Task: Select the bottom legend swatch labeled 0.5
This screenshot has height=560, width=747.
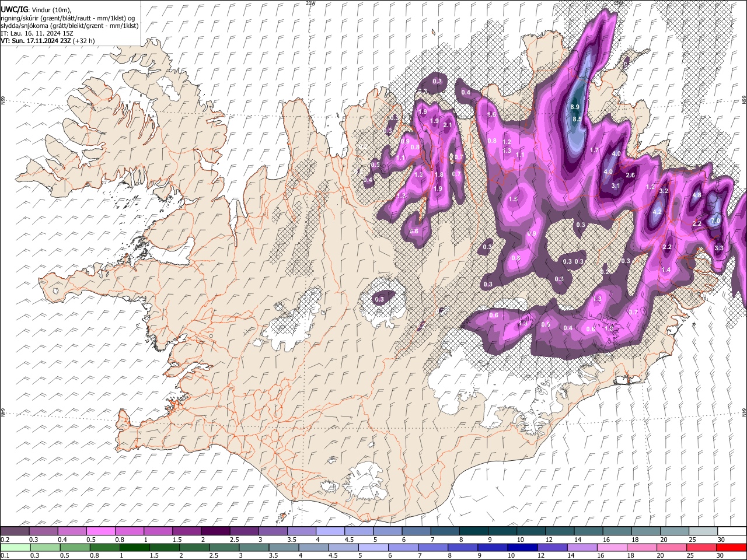Action: click(75, 547)
